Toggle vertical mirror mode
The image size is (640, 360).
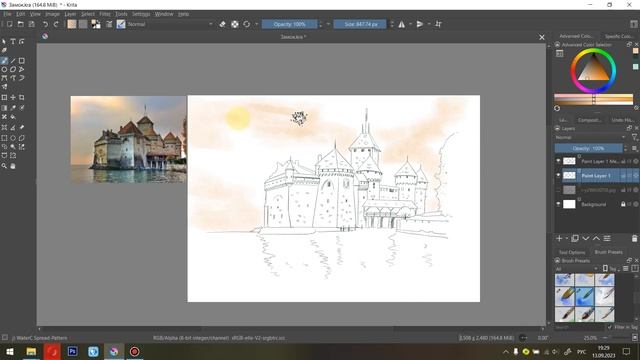click(x=420, y=24)
